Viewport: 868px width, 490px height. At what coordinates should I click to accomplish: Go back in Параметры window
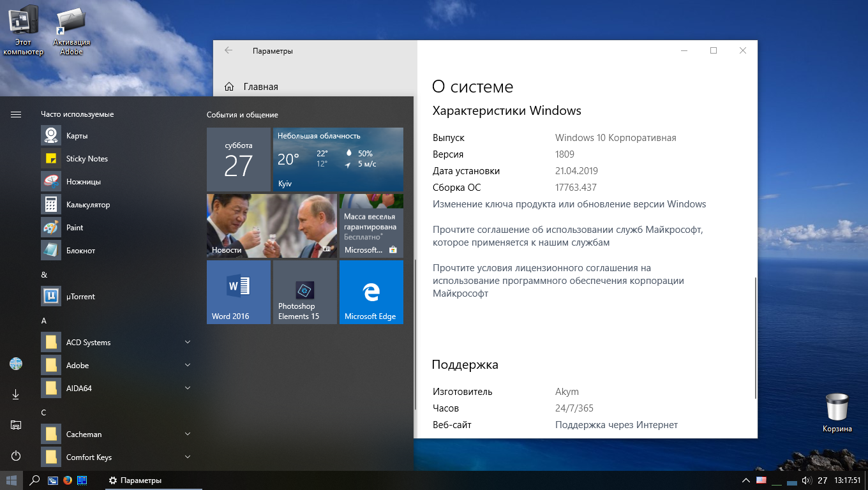[x=228, y=51]
